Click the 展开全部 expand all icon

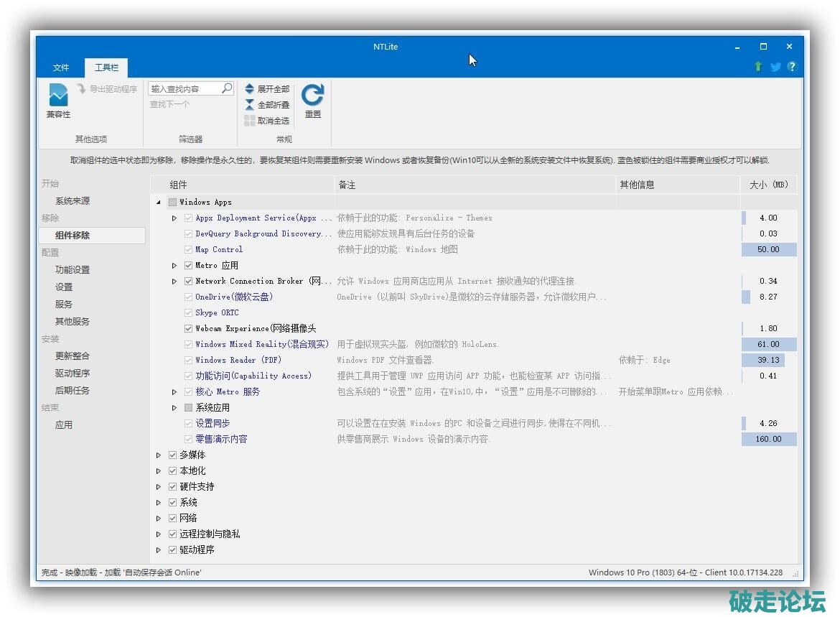249,89
